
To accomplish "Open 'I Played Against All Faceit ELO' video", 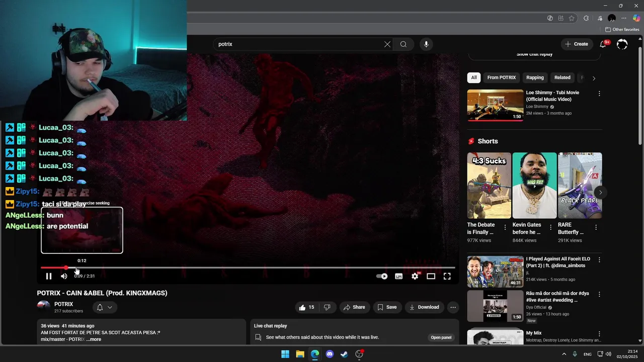I will [x=495, y=272].
